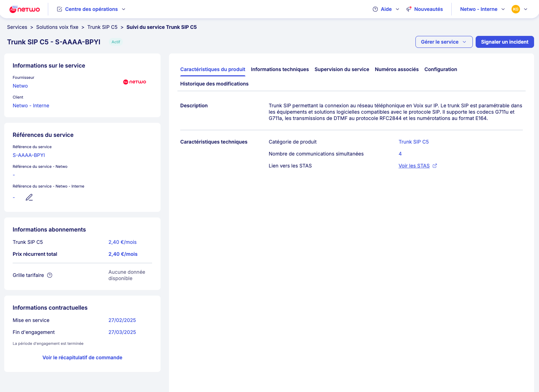Select the Caractéristiques du produit tab
Viewport: 539px width, 392px height.
coord(213,69)
